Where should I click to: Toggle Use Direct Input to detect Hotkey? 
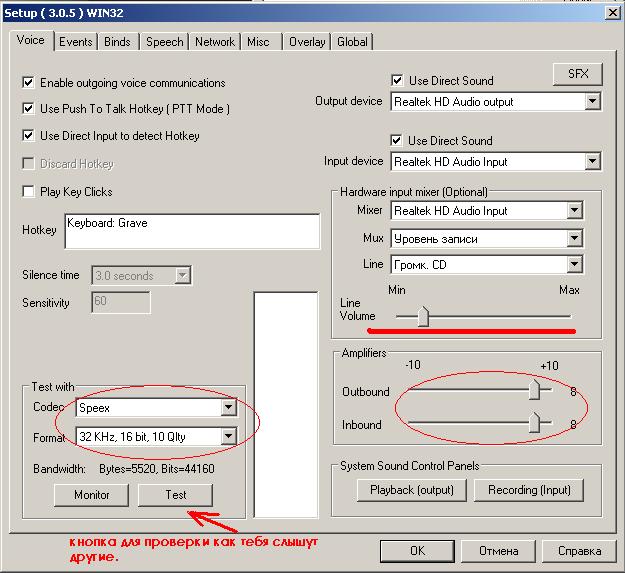(x=28, y=135)
